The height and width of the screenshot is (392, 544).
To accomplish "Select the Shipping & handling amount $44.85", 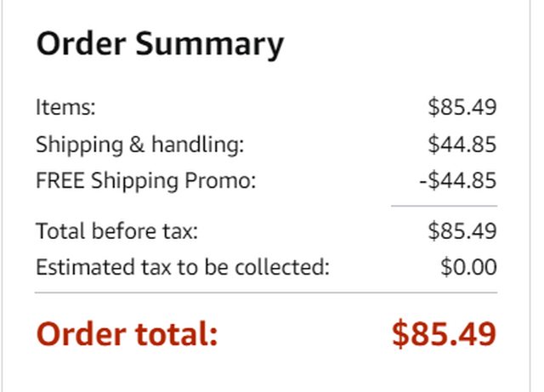I will coord(462,145).
